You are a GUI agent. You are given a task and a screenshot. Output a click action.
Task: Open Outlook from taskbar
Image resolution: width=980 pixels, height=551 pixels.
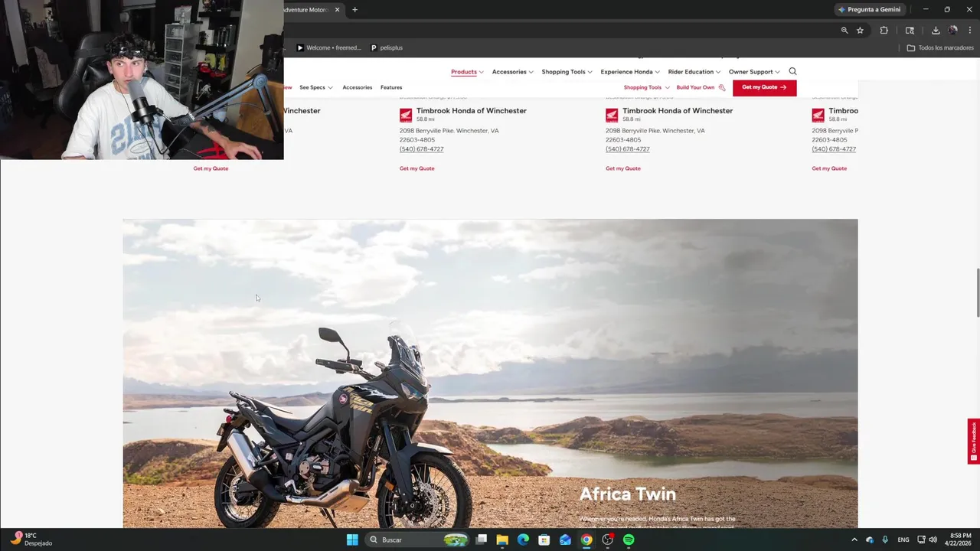565,540
